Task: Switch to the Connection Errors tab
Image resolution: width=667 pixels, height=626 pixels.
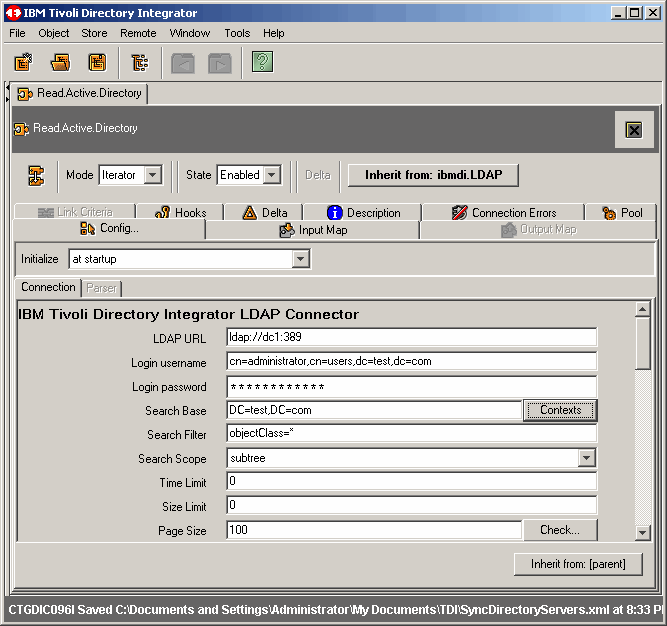Action: [503, 212]
